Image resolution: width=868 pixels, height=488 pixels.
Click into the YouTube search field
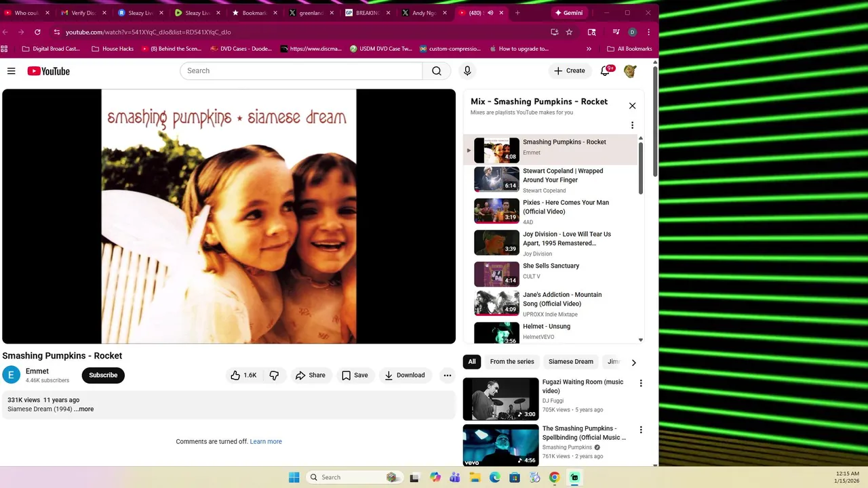point(301,70)
